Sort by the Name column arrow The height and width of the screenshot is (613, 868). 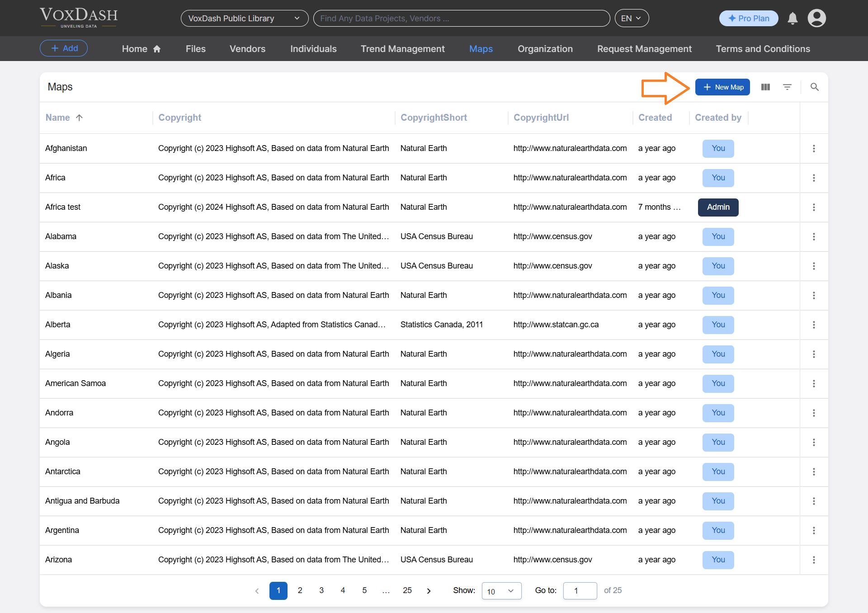80,118
